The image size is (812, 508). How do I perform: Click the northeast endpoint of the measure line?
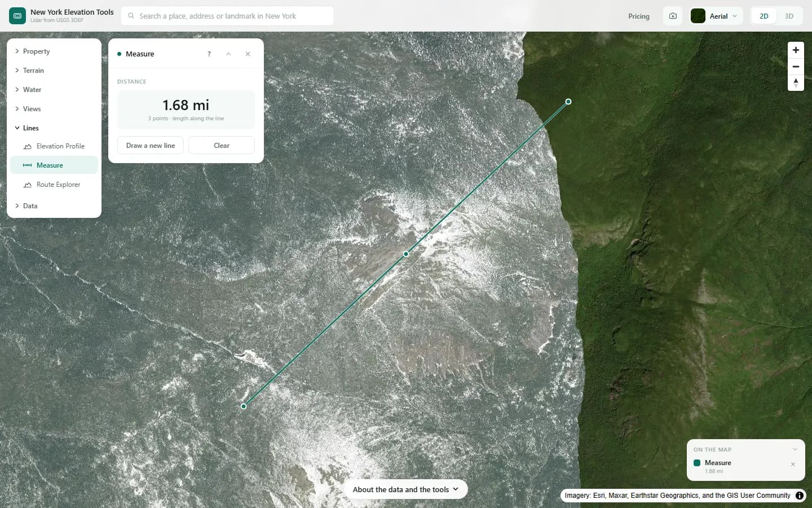tap(568, 102)
